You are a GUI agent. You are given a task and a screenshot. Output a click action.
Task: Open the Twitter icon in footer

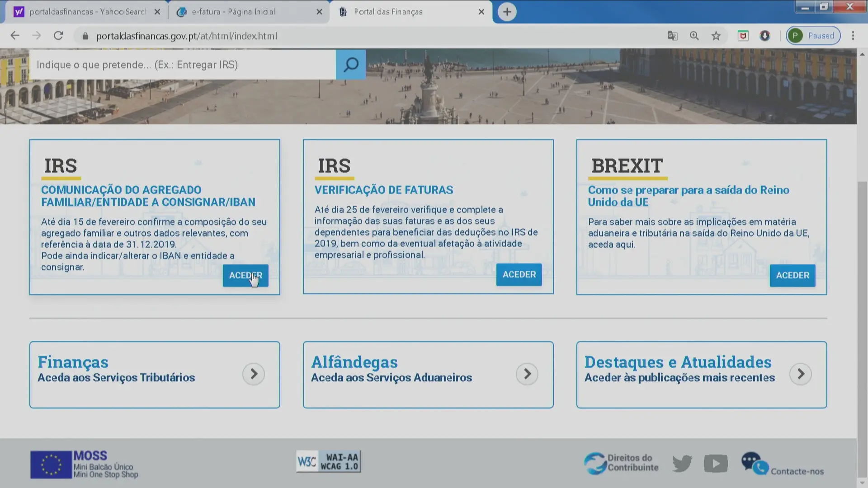(682, 463)
